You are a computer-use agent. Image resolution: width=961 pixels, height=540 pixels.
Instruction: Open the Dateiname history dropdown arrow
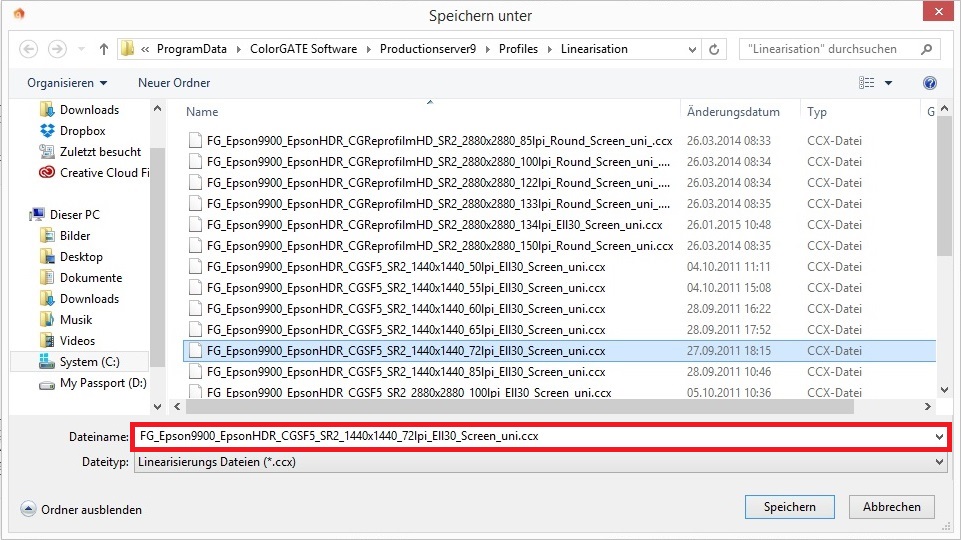(x=938, y=437)
